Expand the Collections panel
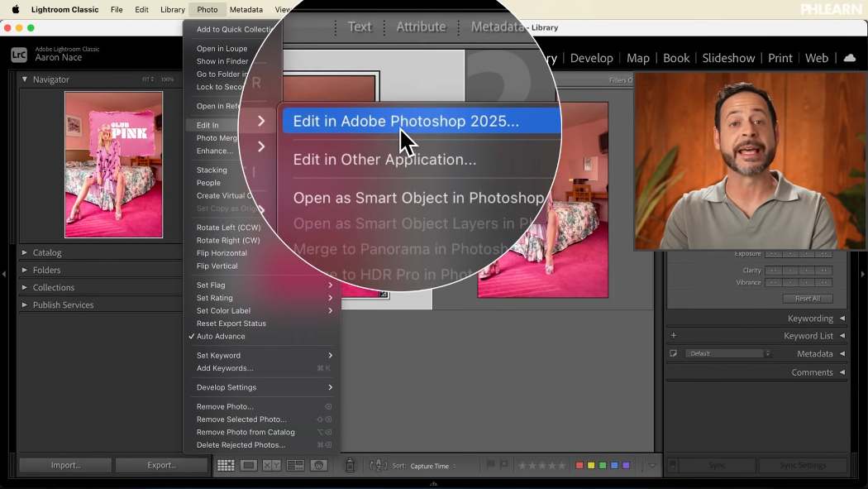Image resolution: width=868 pixels, height=489 pixels. (24, 287)
